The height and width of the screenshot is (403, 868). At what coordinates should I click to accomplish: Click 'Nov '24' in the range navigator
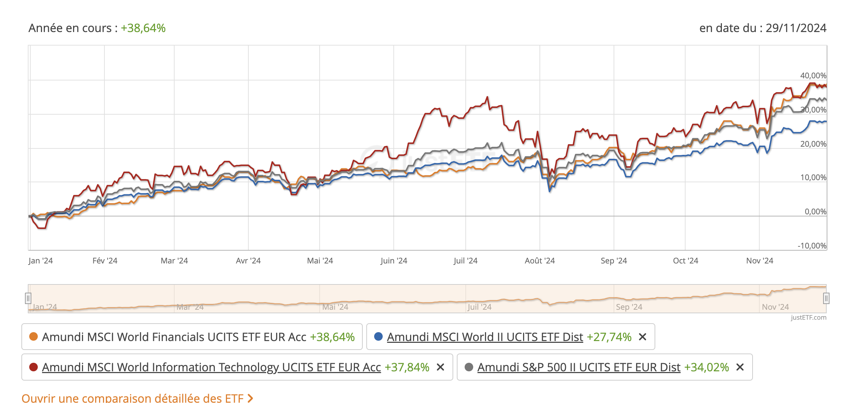pyautogui.click(x=775, y=307)
